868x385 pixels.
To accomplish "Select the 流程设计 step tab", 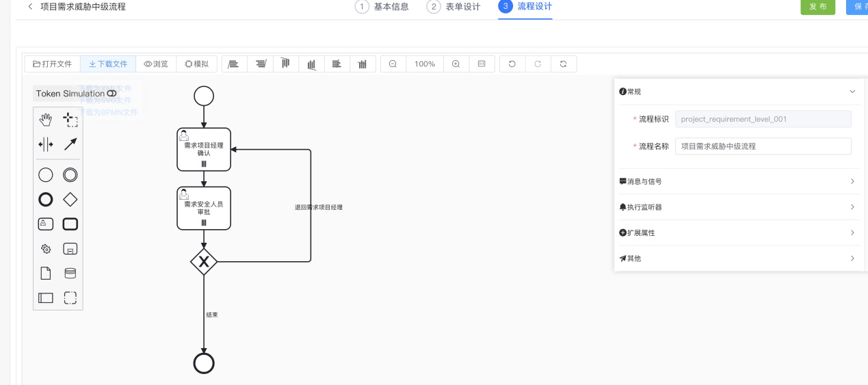I will coord(525,7).
